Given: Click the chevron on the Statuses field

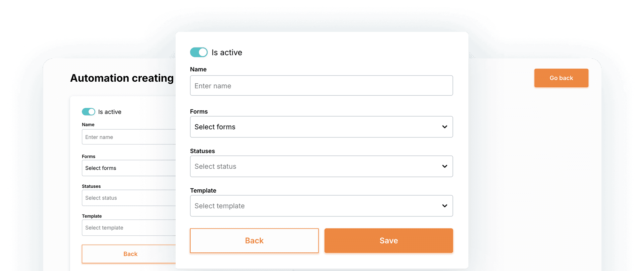Looking at the screenshot, I should tap(444, 166).
